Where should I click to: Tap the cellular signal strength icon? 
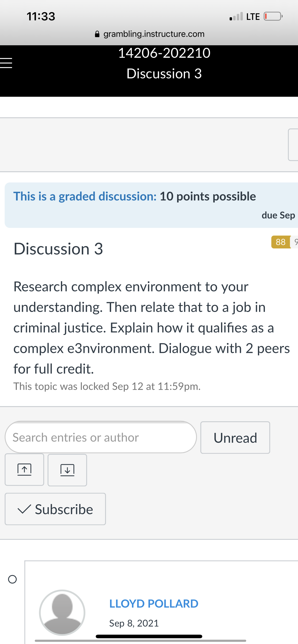(236, 17)
